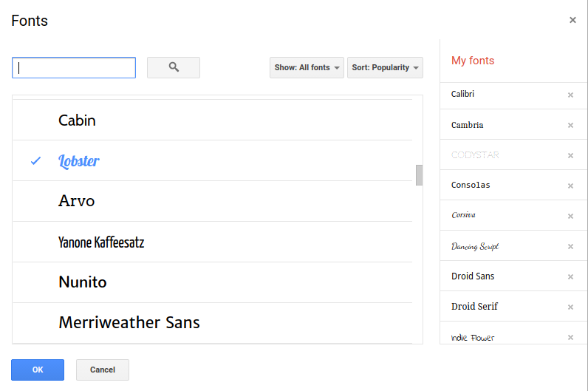Remove Calibri from My fonts
This screenshot has height=391, width=588.
point(570,95)
